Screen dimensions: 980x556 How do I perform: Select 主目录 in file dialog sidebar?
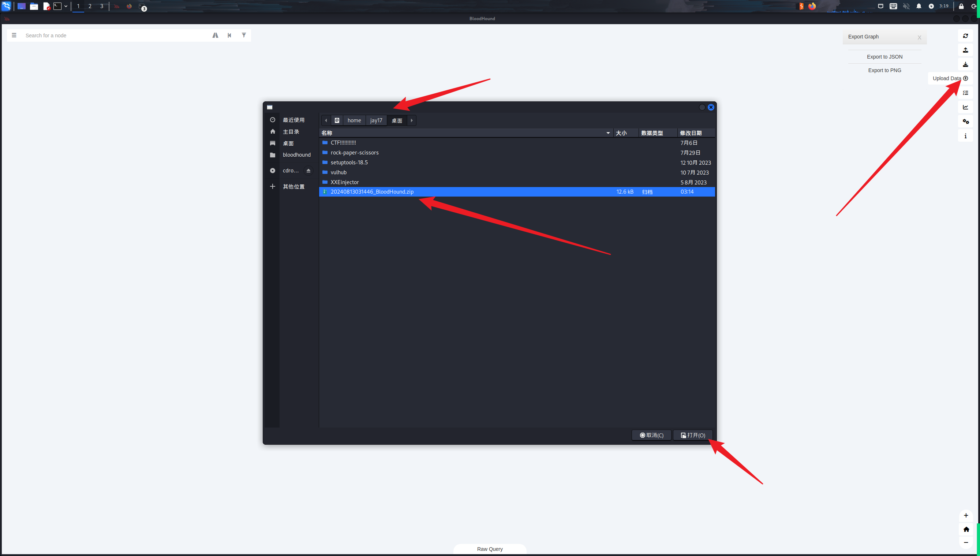[x=291, y=131]
